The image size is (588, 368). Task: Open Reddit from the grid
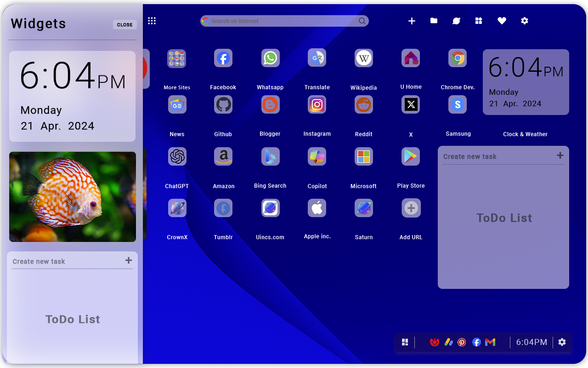363,104
